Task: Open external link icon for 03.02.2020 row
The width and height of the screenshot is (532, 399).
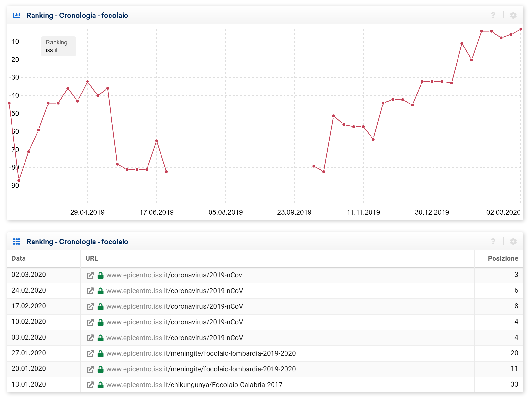Action: [x=90, y=338]
